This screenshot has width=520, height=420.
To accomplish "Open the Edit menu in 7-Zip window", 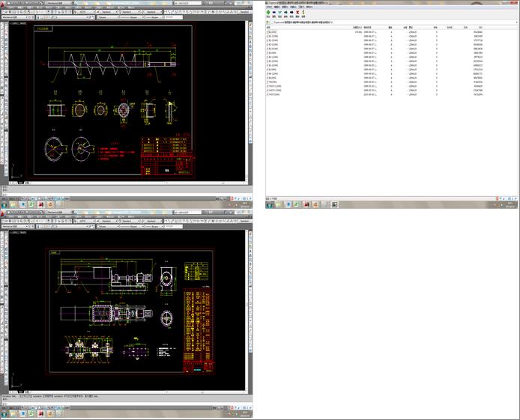I will pyautogui.click(x=276, y=7).
